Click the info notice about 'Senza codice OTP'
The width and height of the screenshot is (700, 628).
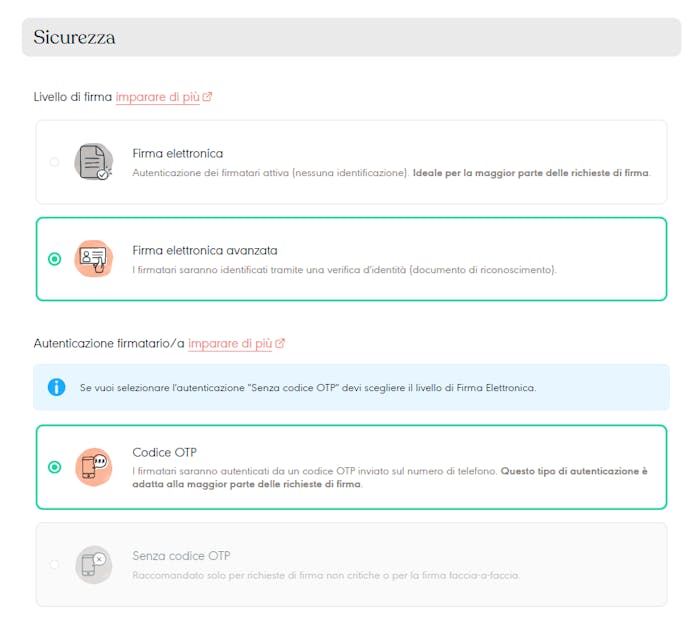[351, 387]
